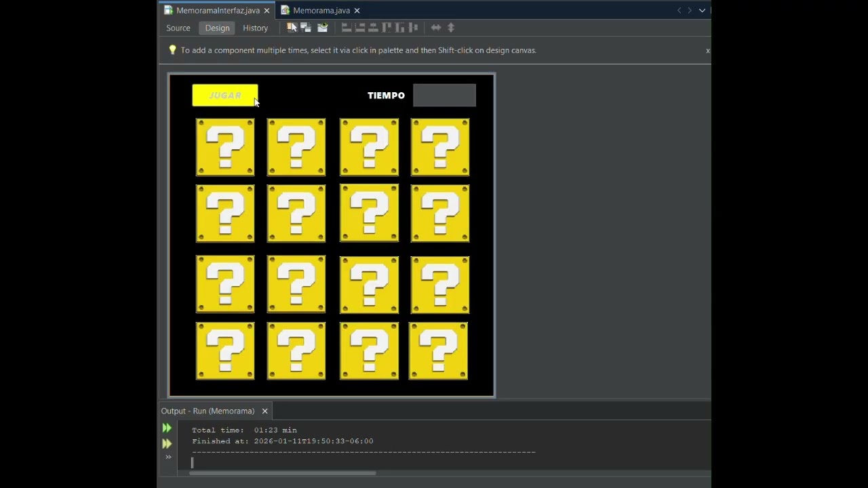Switch to Source view
Viewport: 868px width, 488px height.
click(178, 28)
